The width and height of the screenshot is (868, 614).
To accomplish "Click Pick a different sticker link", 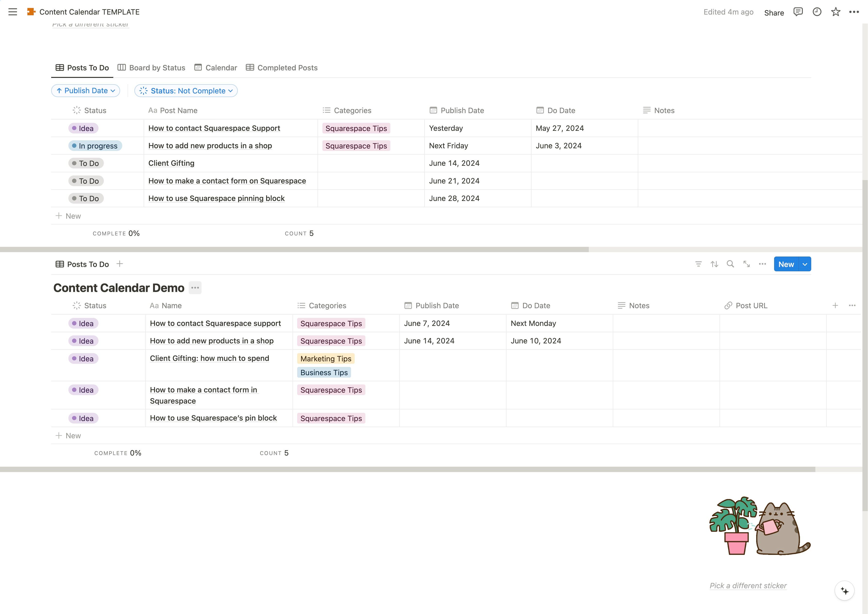I will [x=748, y=586].
